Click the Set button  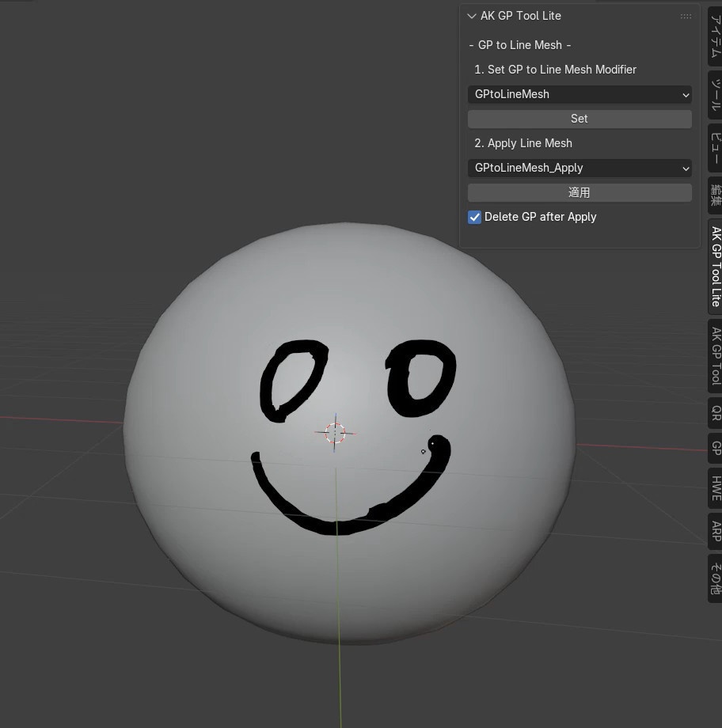(579, 119)
